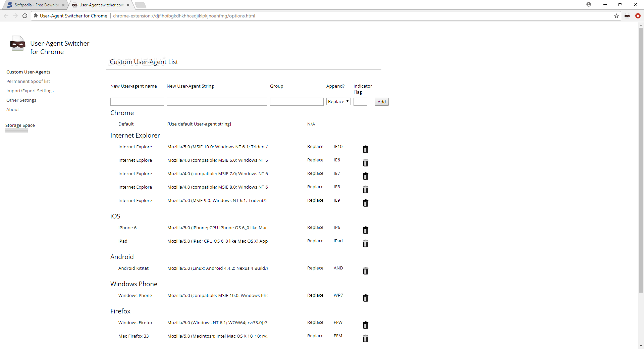Click the Windows NT 6.1 WOW64 Firefox string
This screenshot has width=644, height=349.
(x=218, y=322)
